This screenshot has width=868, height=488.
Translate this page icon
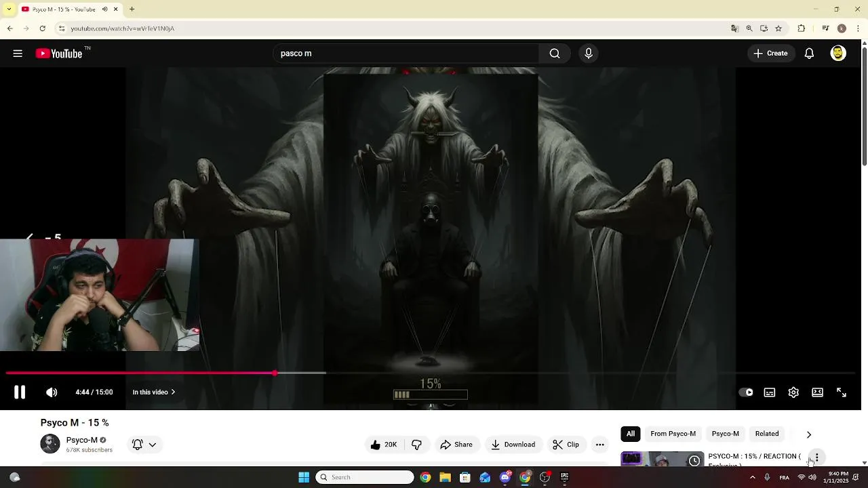click(734, 28)
